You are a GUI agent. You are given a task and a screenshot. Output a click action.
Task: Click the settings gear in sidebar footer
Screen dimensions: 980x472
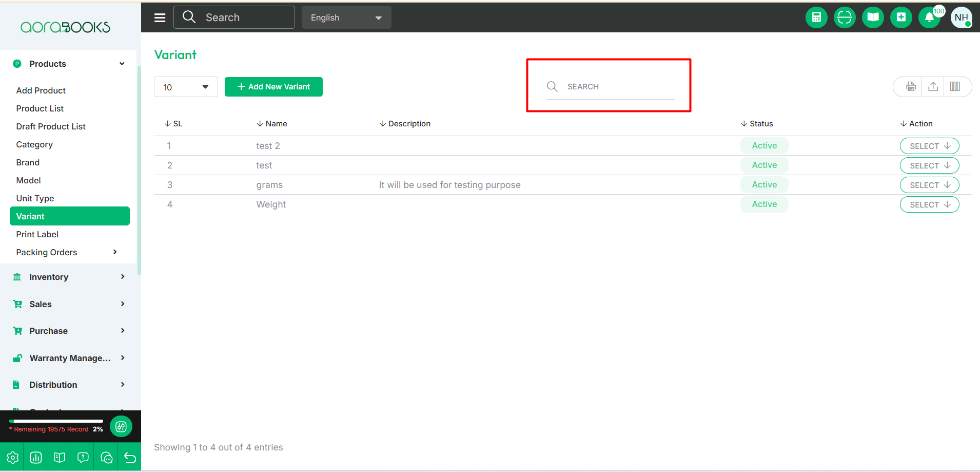[13, 458]
